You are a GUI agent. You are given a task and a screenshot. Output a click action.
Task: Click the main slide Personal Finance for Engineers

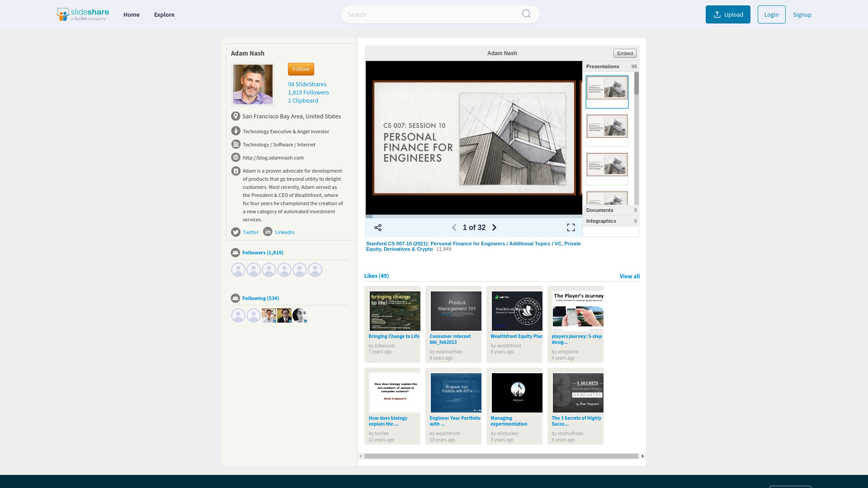[474, 138]
